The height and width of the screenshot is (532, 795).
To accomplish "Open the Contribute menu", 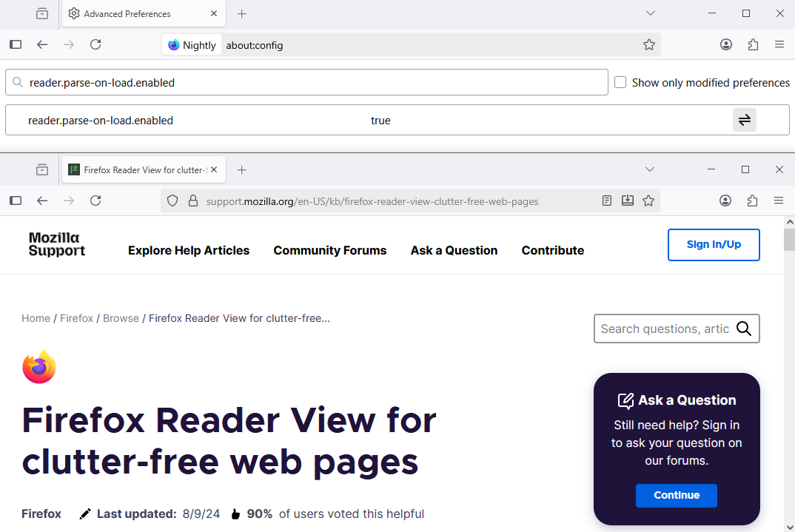I will pyautogui.click(x=553, y=250).
